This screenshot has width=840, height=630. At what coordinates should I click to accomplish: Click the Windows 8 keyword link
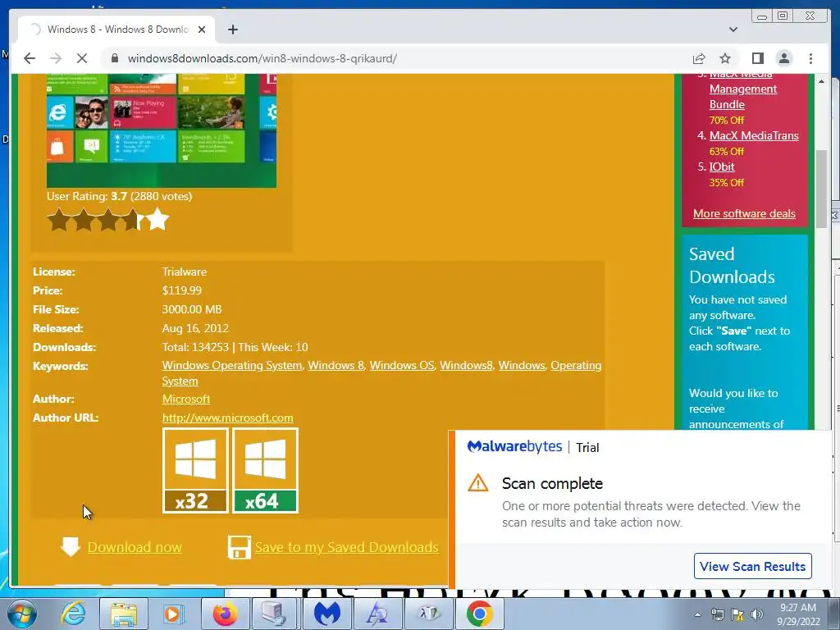pos(336,365)
